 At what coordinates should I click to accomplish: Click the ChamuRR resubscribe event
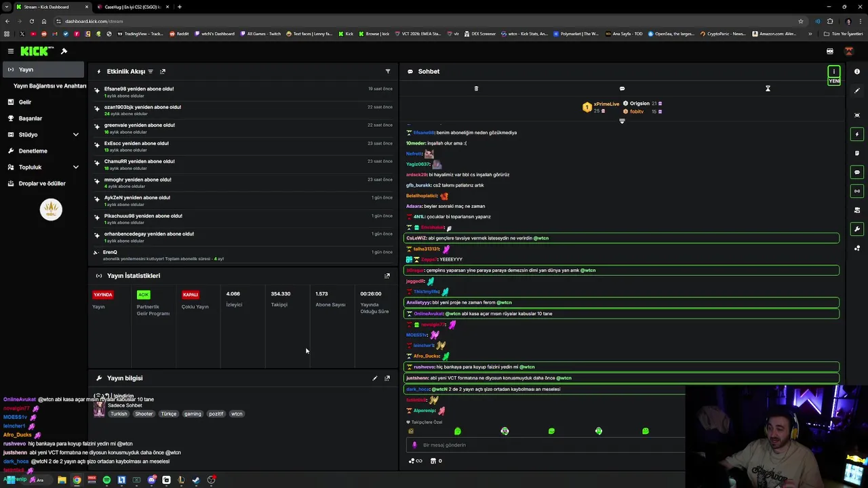click(x=243, y=165)
